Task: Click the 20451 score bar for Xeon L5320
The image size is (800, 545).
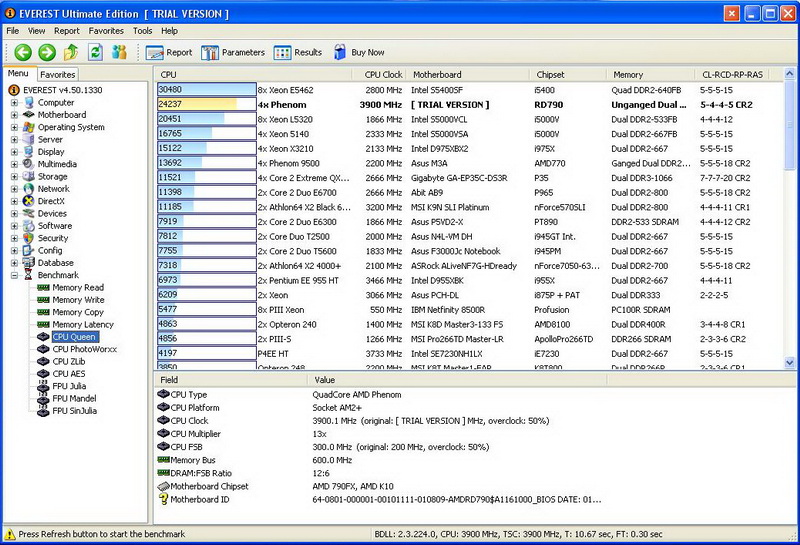Action: [207, 119]
